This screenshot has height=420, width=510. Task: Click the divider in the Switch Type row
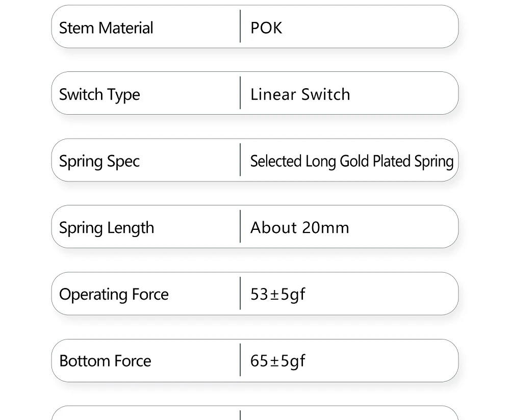[240, 93]
